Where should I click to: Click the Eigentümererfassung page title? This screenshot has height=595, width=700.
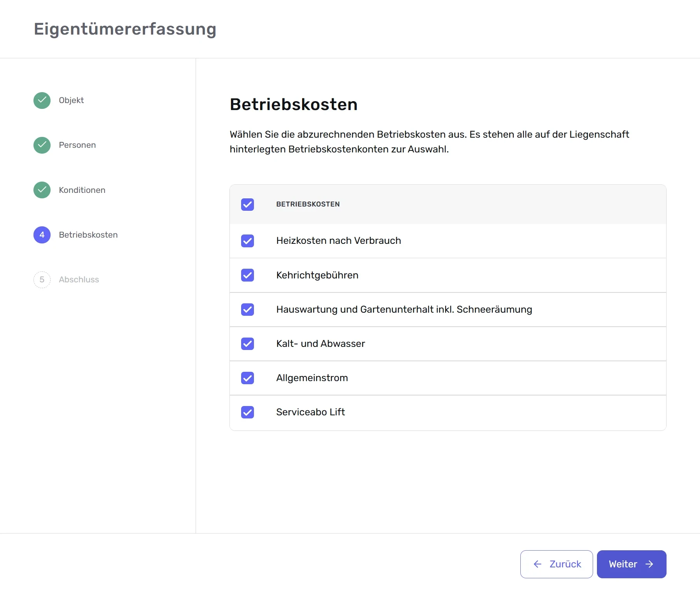(125, 29)
